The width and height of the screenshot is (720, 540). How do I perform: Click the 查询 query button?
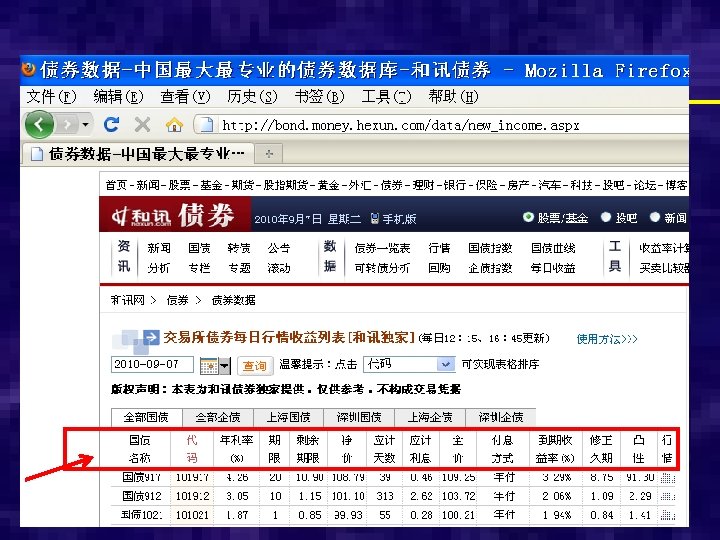point(255,366)
